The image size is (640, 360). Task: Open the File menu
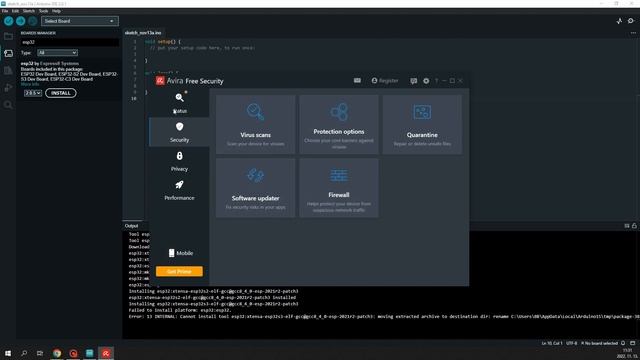click(x=5, y=11)
